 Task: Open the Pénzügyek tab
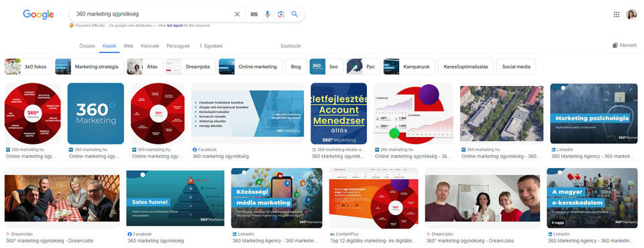click(x=178, y=46)
